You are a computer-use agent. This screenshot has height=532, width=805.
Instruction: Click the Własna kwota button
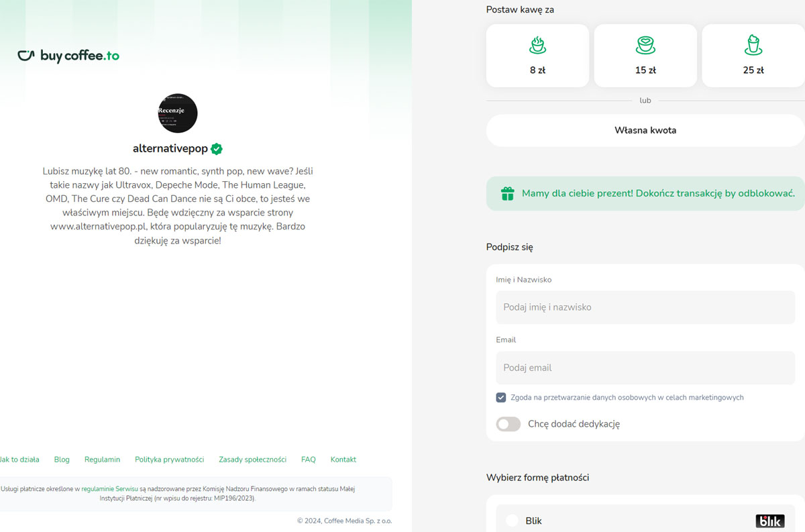click(x=645, y=130)
